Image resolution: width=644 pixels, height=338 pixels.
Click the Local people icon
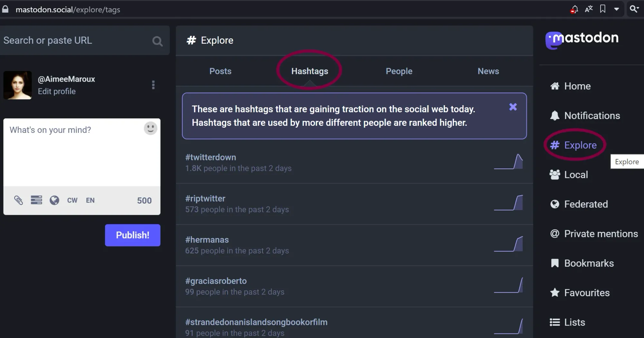point(555,175)
